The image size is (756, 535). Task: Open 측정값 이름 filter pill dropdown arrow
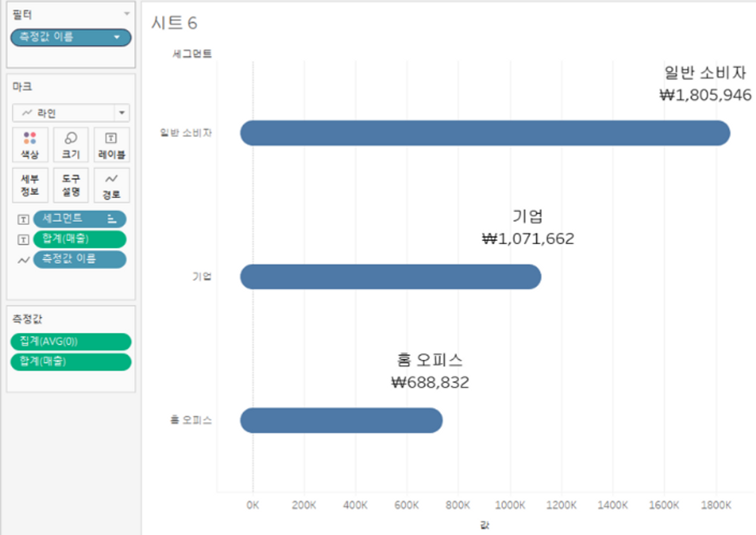[117, 37]
